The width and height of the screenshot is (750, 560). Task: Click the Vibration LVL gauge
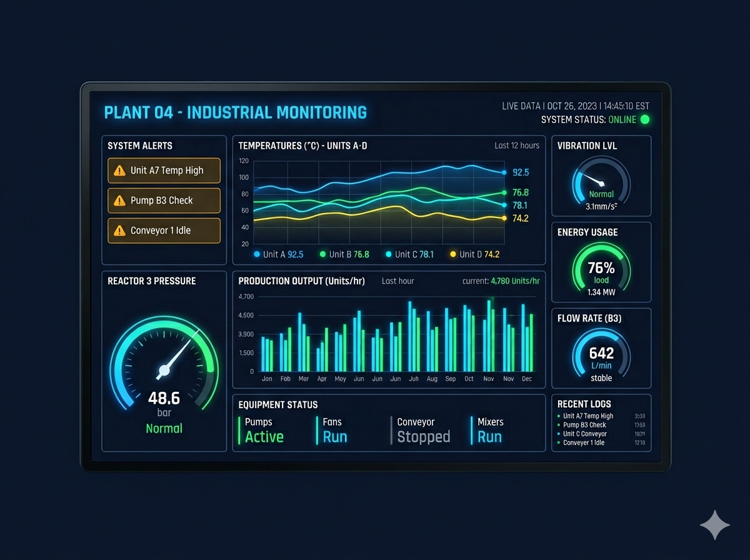[600, 181]
